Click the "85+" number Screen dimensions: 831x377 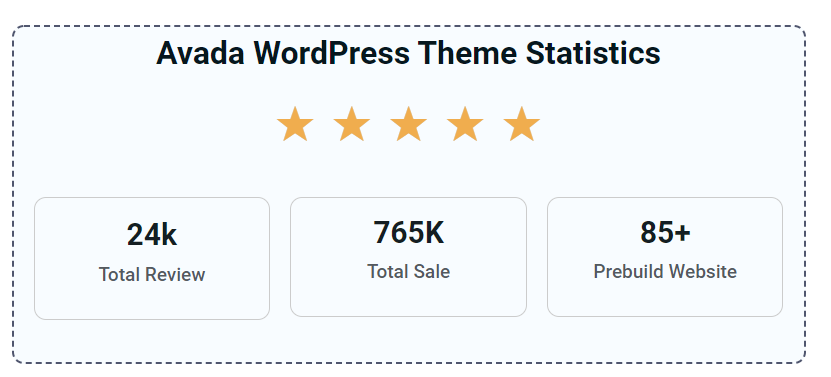(x=665, y=232)
